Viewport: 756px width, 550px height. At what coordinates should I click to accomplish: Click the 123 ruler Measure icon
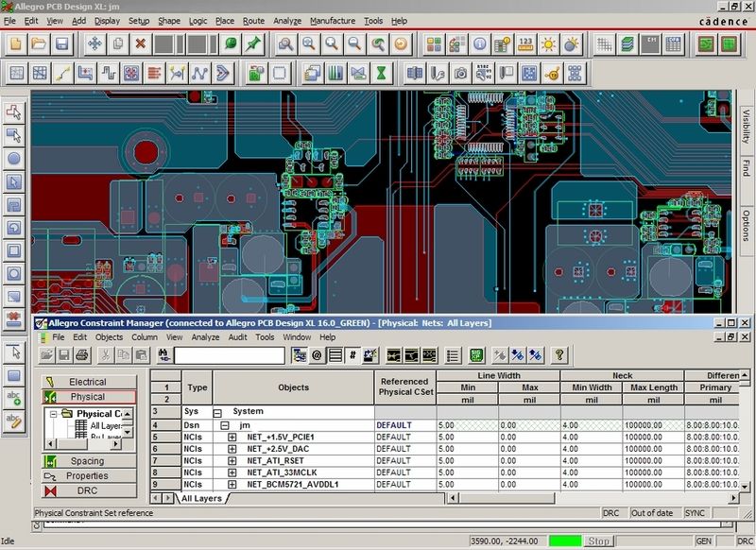click(x=525, y=44)
